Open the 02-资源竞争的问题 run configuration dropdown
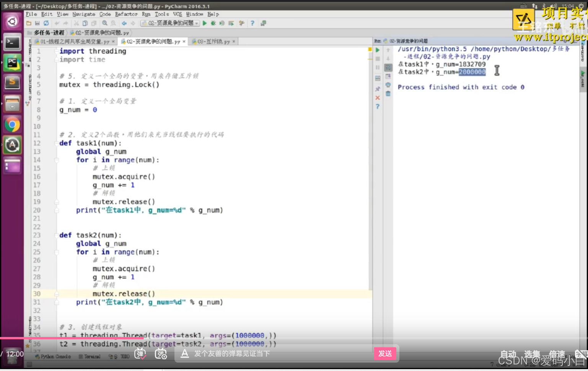588x371 pixels. pos(170,23)
